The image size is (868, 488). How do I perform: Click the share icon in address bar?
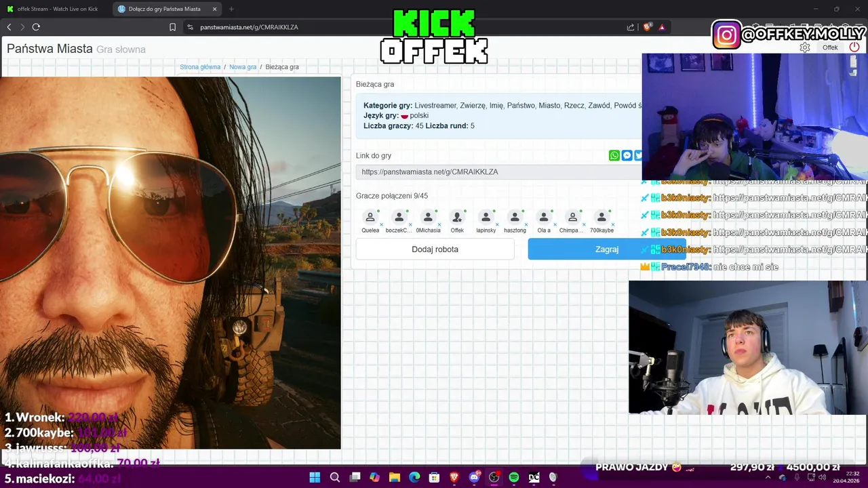pyautogui.click(x=631, y=27)
